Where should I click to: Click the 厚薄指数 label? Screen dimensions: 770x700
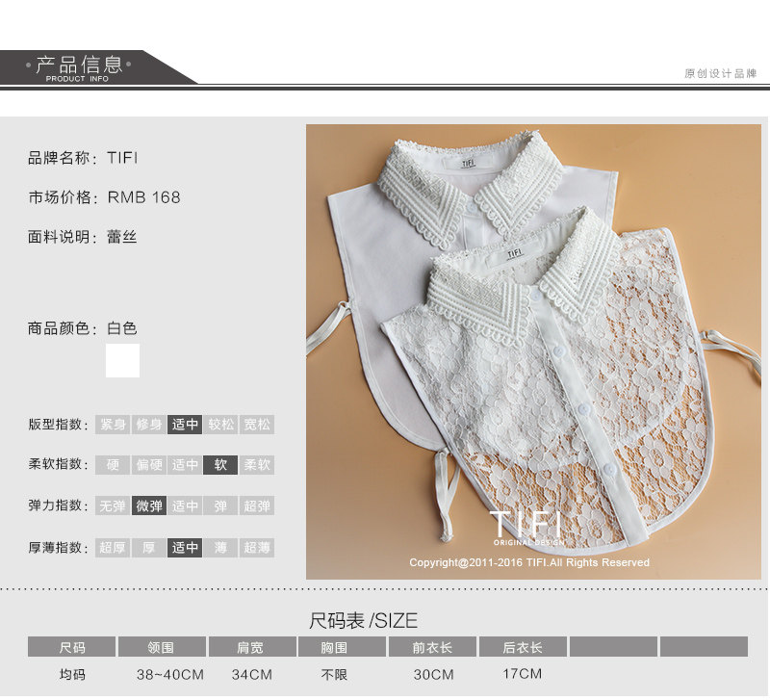58,548
